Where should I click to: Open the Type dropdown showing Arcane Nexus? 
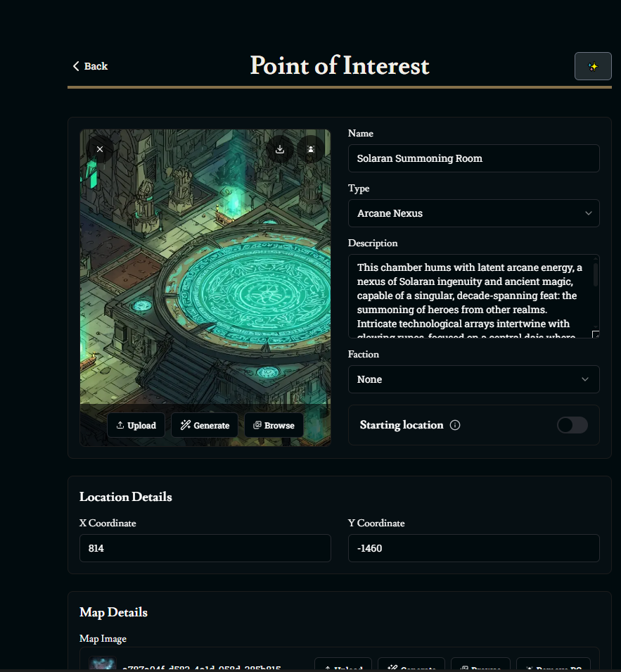[473, 213]
